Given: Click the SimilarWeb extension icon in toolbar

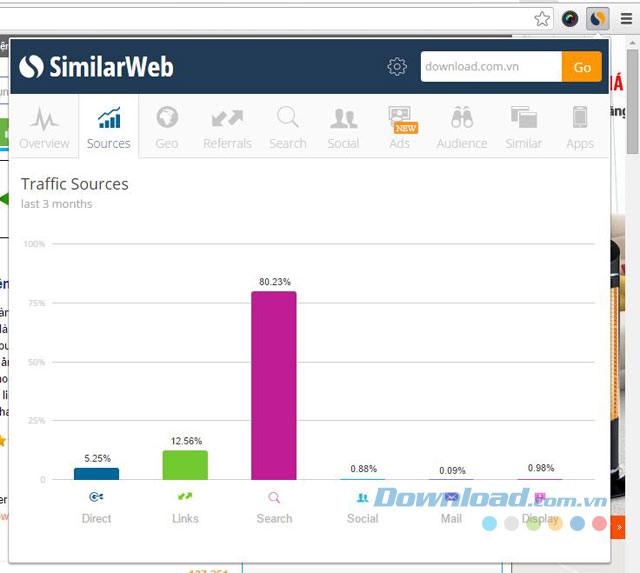Looking at the screenshot, I should point(597,18).
